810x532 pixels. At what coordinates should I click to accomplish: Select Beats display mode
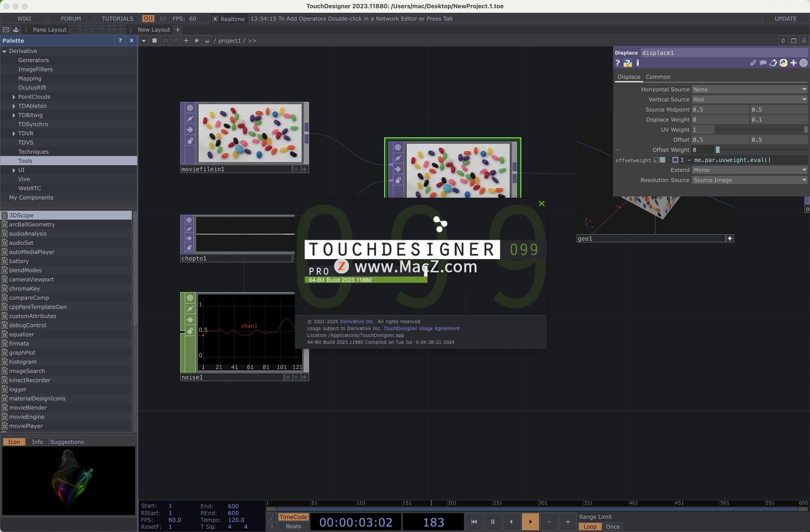[x=293, y=526]
